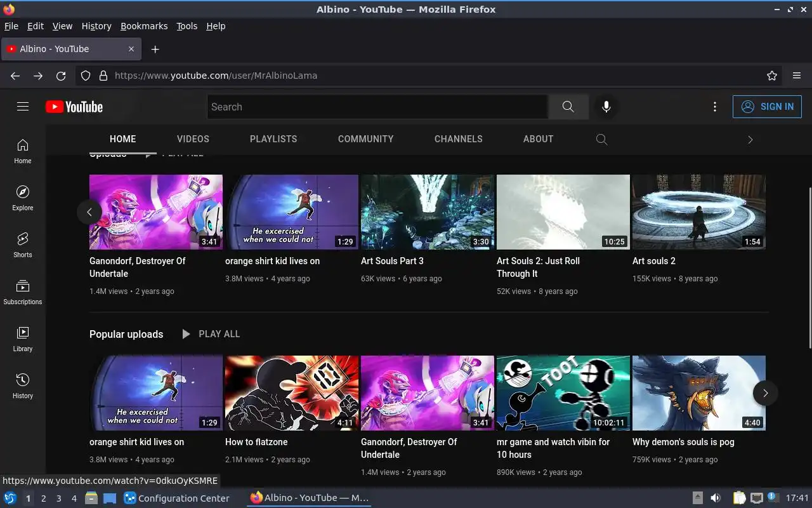Play the 3:30 Art Souls Part 3 thumbnail
The height and width of the screenshot is (508, 812).
click(428, 212)
